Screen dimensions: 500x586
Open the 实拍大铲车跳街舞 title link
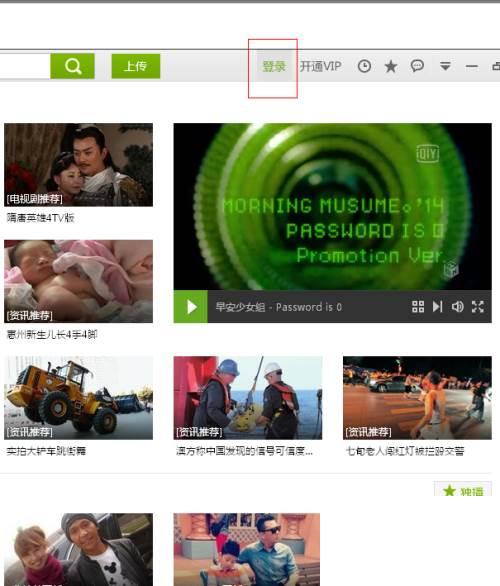click(x=46, y=451)
